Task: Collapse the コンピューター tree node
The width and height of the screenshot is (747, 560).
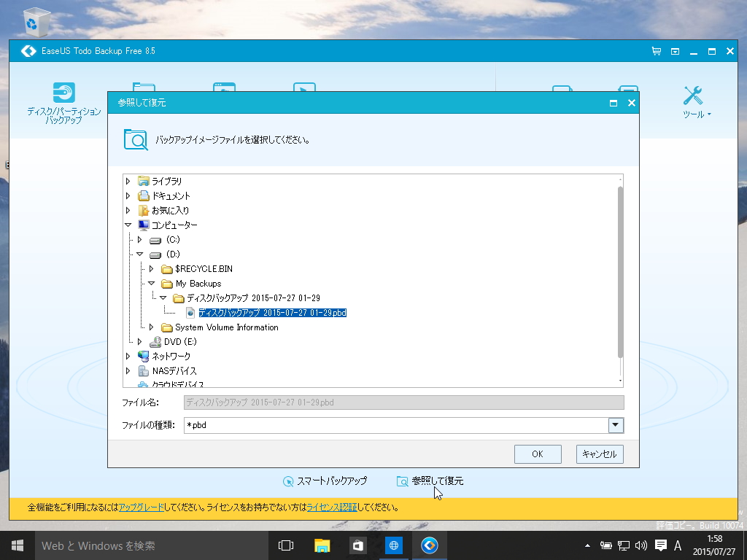Action: point(128,225)
